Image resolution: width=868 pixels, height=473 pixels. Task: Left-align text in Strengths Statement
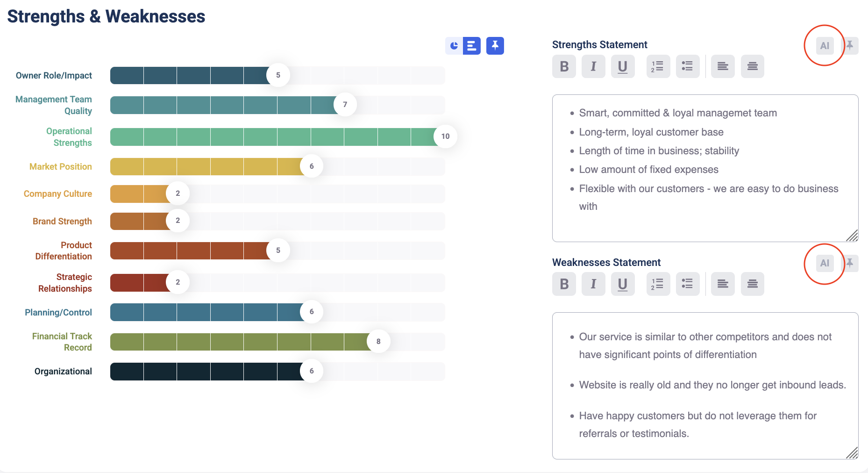pyautogui.click(x=723, y=66)
